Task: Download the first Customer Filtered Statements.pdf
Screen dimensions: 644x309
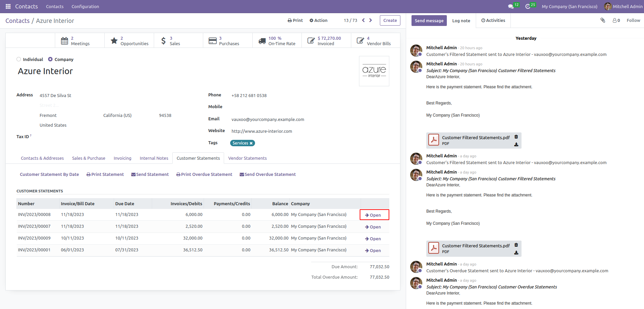Action: tap(516, 145)
